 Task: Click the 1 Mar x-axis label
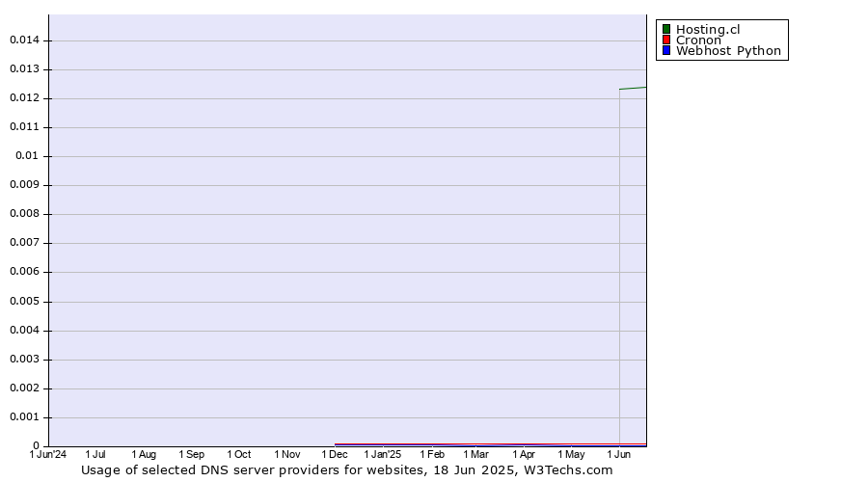[x=476, y=454]
